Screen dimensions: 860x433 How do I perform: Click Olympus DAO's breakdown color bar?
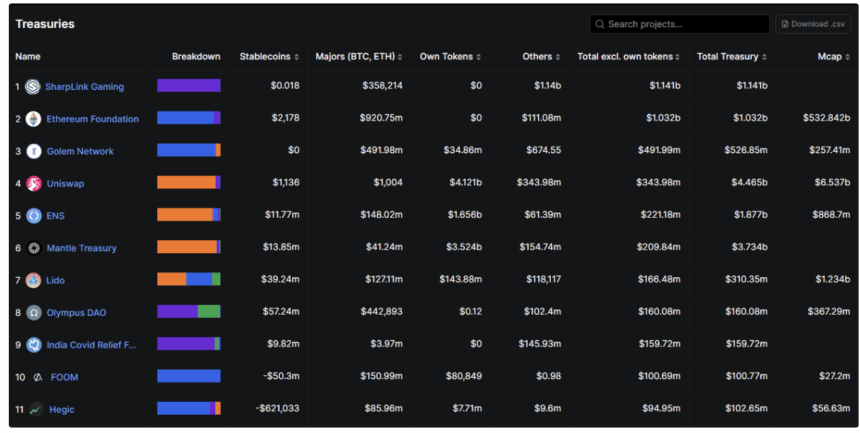tap(188, 312)
